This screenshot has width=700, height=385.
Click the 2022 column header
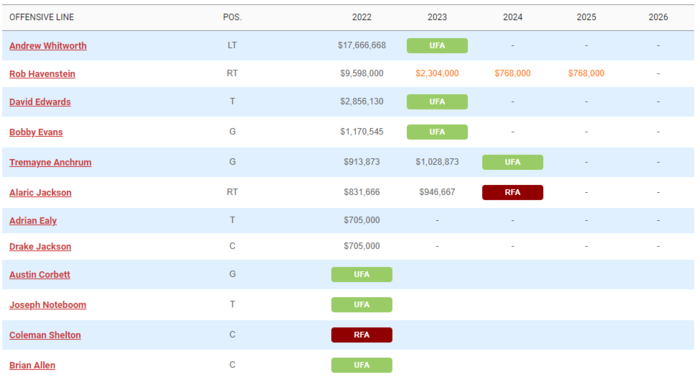[x=362, y=17]
